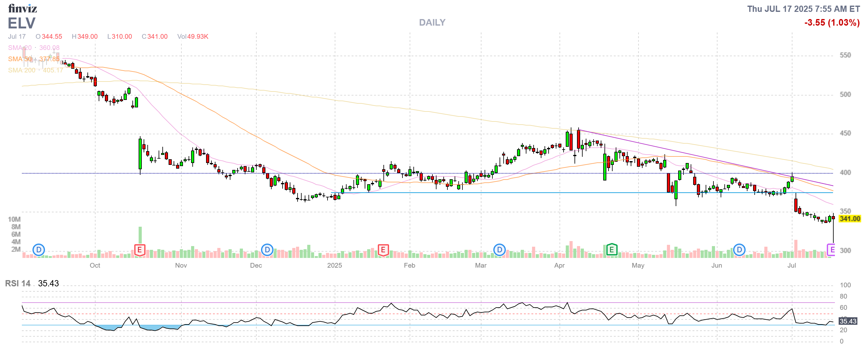
Task: Click the June dividend D marker
Action: (x=739, y=250)
